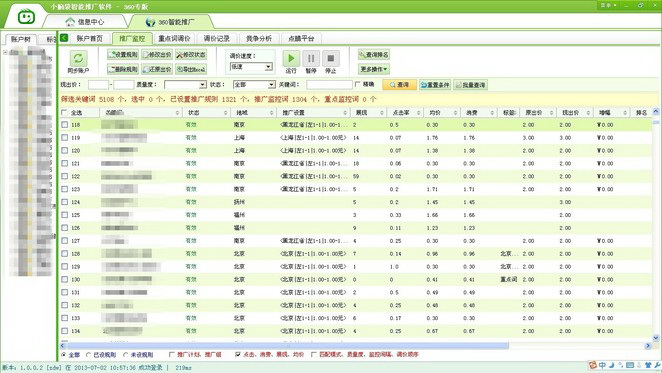This screenshot has width=662, height=373.
Task: Sort by the 关键词 column header
Action: click(141, 113)
